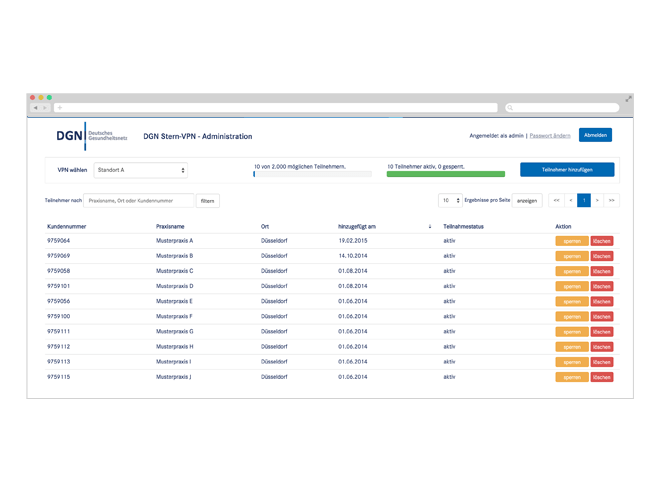Click löschen for Musterpraxis F
Image resolution: width=660 pixels, height=500 pixels.
click(x=602, y=317)
